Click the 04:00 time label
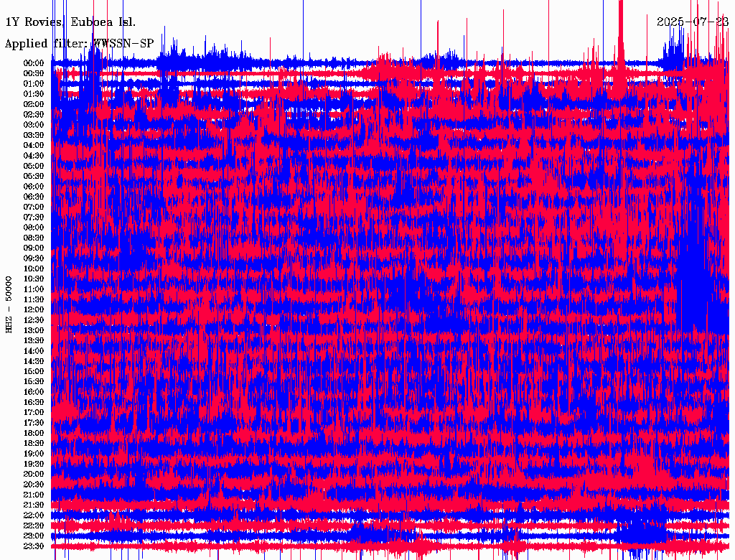Viewport: 735px width, 560px height. 34,146
